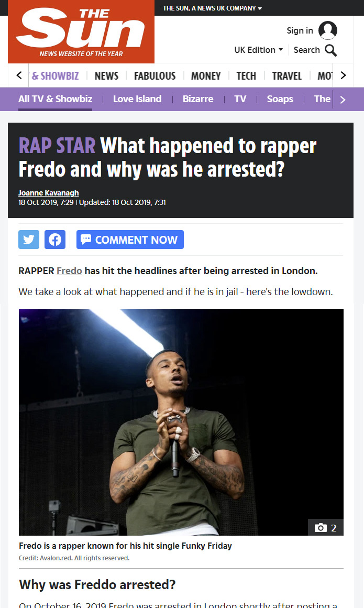Click the Facebook share icon
Screen dimensions: 364x608
click(55, 240)
